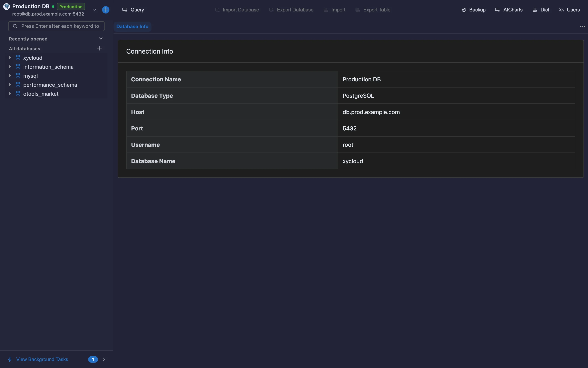Select the information_schema database icon
Viewport: 588px width, 368px height.
tap(18, 67)
